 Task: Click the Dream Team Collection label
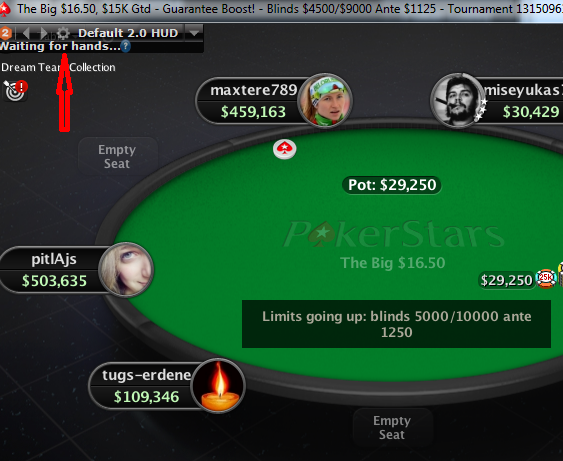[58, 67]
